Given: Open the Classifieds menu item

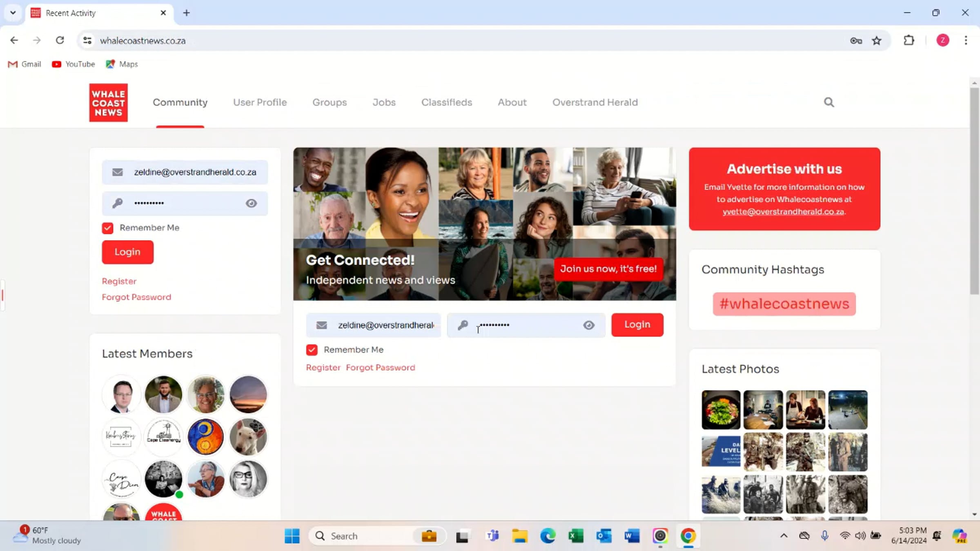Looking at the screenshot, I should (x=446, y=102).
